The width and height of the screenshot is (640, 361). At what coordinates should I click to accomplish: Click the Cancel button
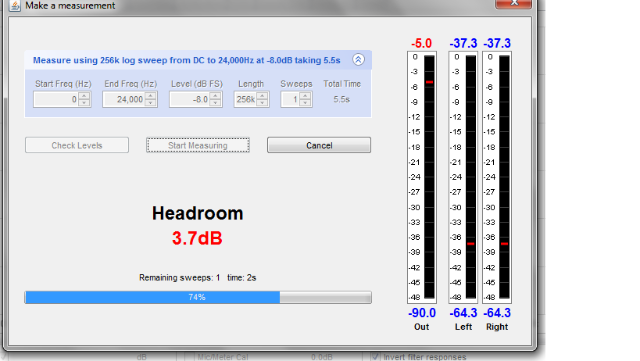pos(319,145)
